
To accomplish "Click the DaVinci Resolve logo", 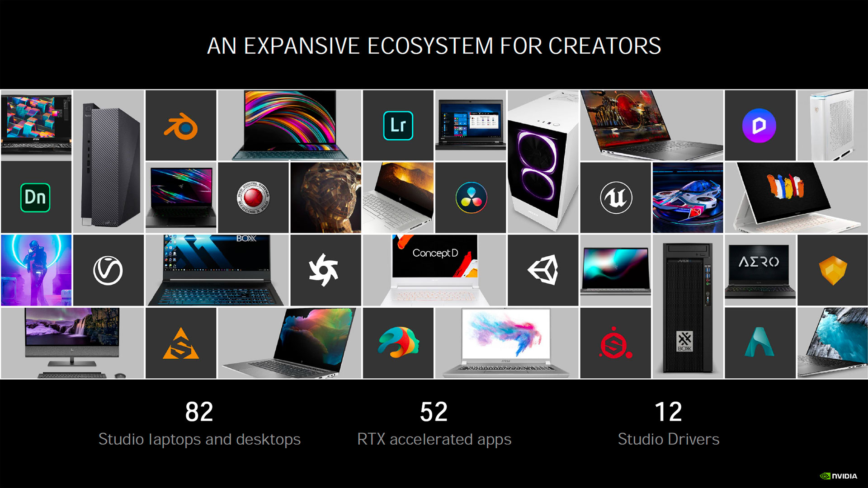I will pos(471,197).
